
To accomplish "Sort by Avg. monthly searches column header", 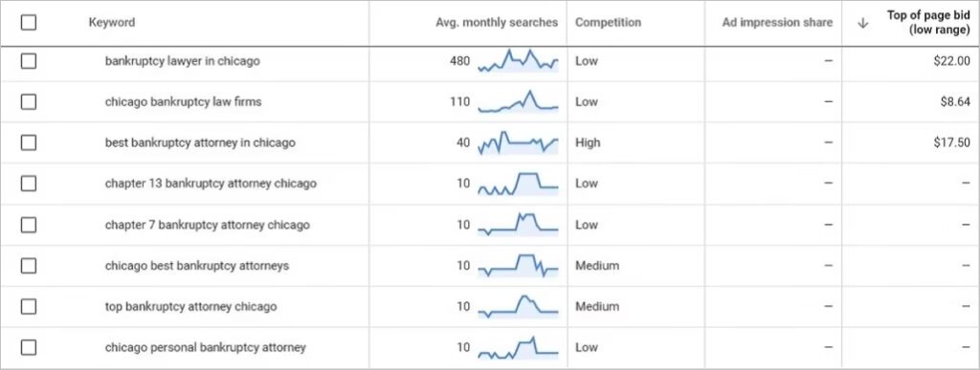I will pos(497,22).
